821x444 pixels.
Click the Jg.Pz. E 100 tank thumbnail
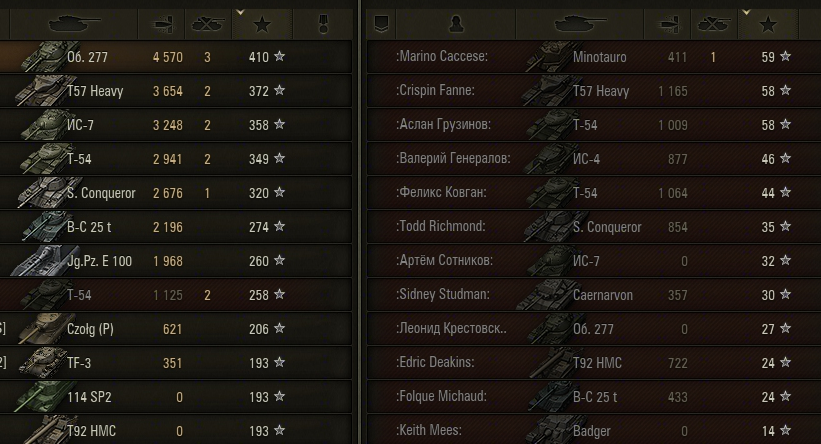38,261
